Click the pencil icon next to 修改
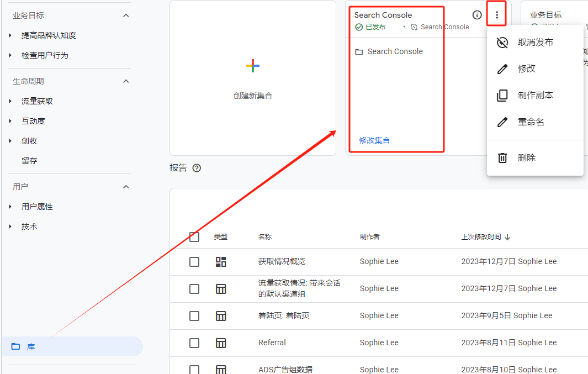588x374 pixels. [502, 69]
